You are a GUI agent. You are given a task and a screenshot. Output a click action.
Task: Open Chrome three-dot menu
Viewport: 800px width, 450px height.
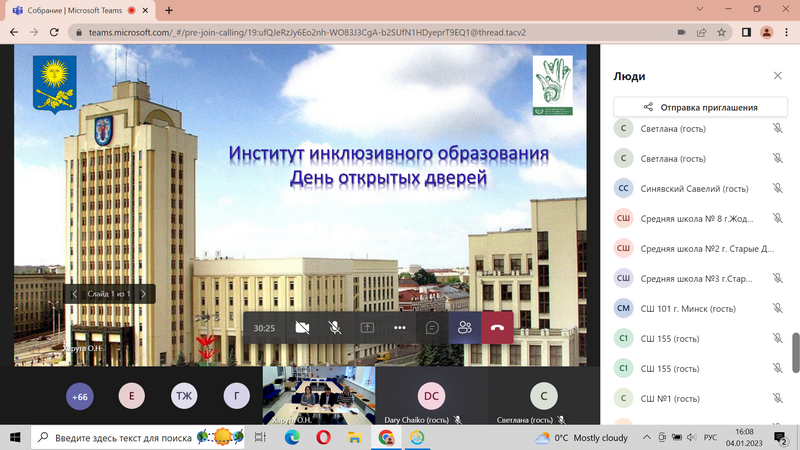[x=786, y=32]
